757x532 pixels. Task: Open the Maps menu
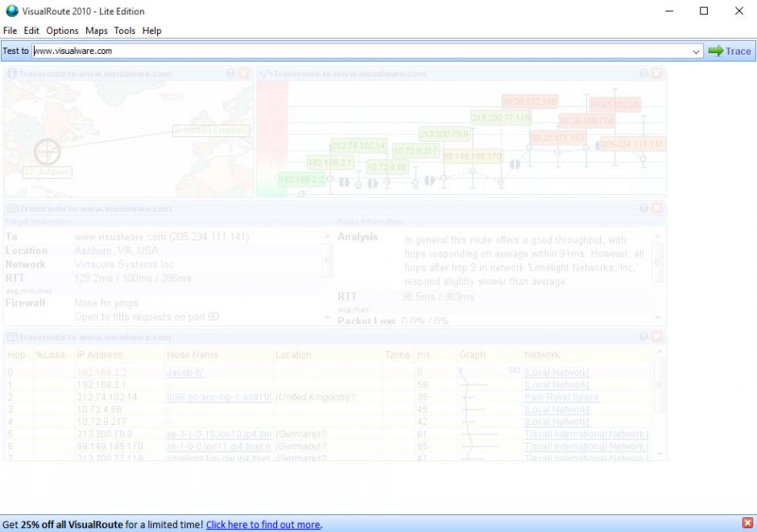(x=97, y=31)
